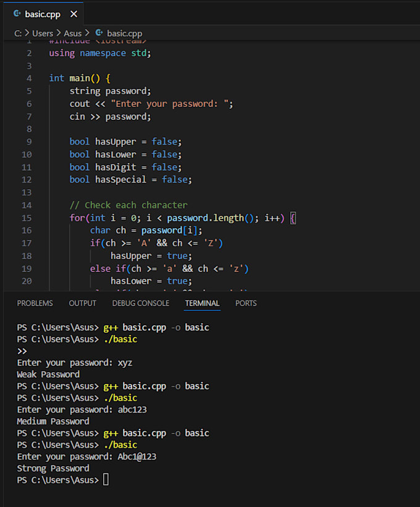The height and width of the screenshot is (507, 420).
Task: Click "bool hasLower = false;" line
Action: [125, 155]
